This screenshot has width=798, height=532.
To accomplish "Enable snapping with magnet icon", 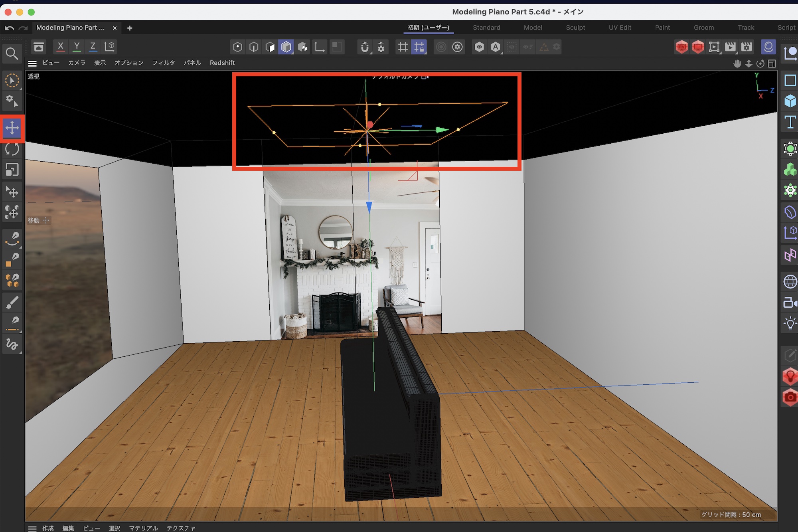I will click(x=364, y=47).
